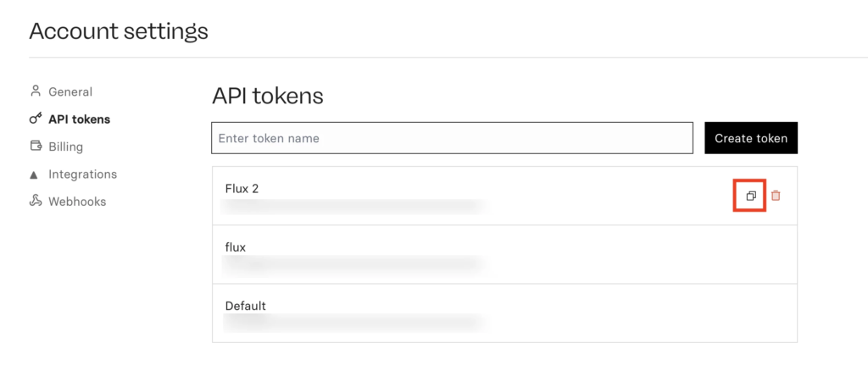This screenshot has width=868, height=371.
Task: Delete the Flux 2 token via trash icon
Action: (x=776, y=196)
